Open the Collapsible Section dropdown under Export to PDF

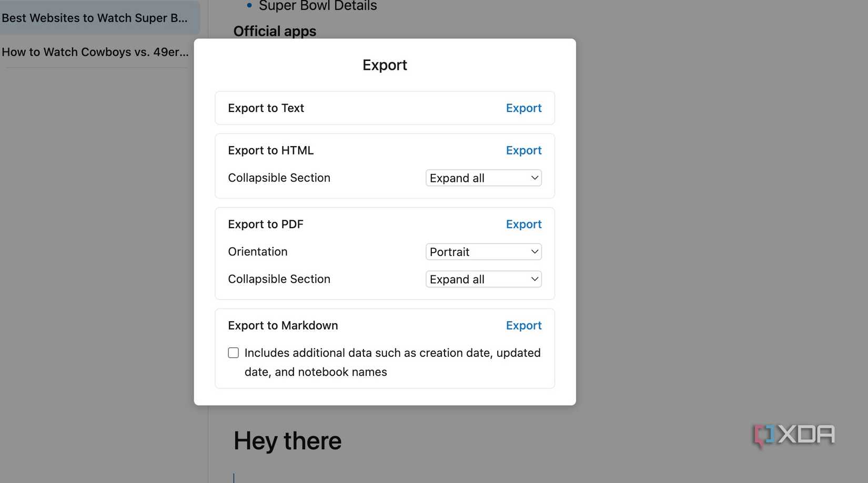click(x=482, y=279)
